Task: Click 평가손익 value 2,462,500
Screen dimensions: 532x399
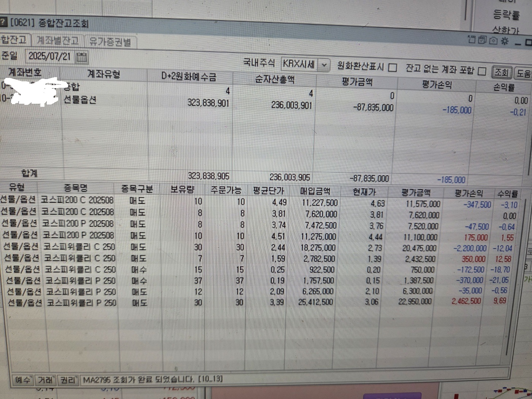Action: (466, 301)
